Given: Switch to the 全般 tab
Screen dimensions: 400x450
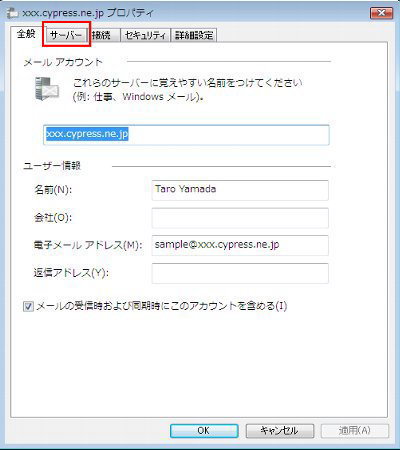Looking at the screenshot, I should [26, 34].
